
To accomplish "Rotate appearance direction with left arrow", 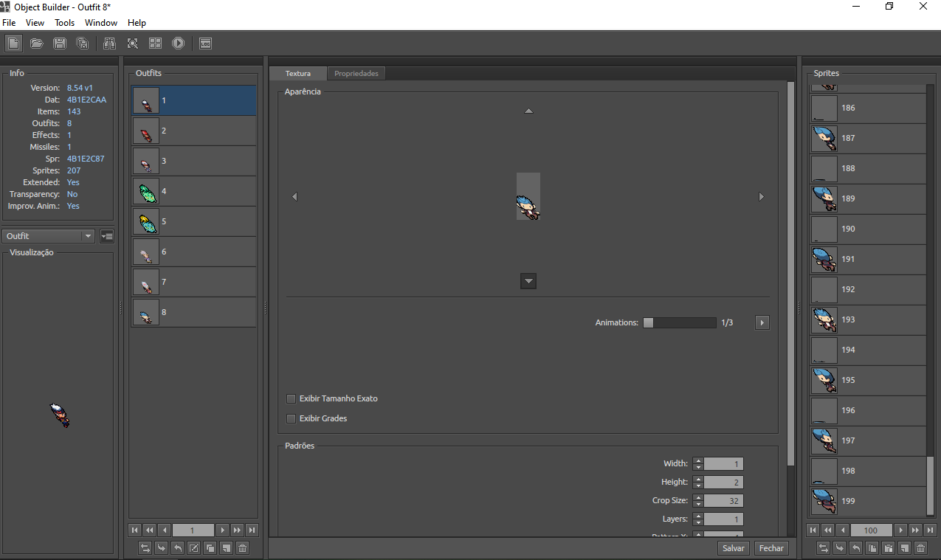I will click(294, 197).
